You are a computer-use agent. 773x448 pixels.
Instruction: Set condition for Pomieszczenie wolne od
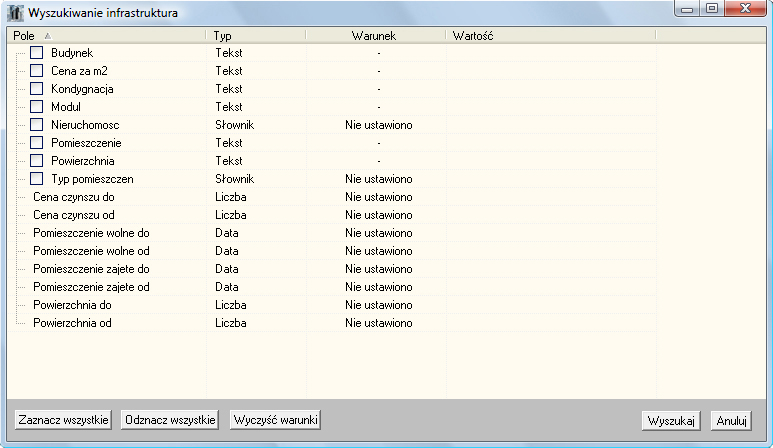coord(379,251)
